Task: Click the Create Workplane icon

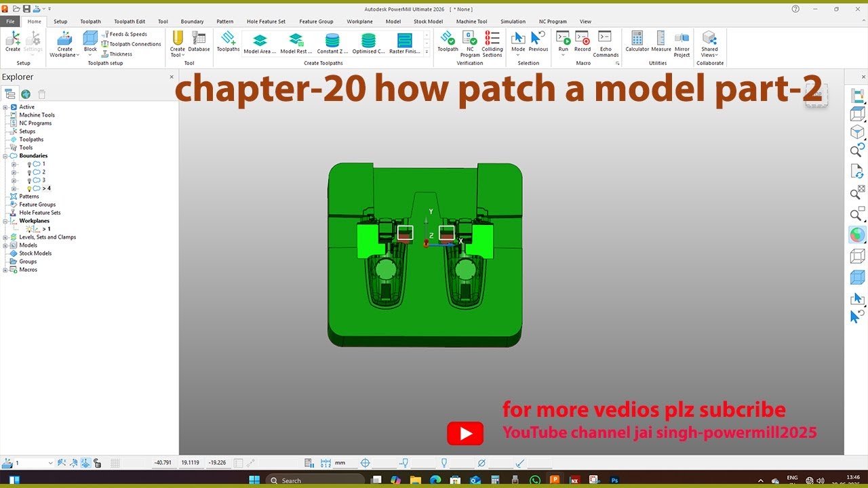Action: 65,39
